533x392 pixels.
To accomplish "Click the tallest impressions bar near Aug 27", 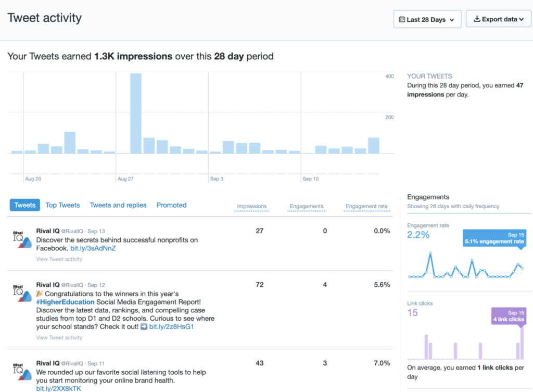I will (x=136, y=115).
